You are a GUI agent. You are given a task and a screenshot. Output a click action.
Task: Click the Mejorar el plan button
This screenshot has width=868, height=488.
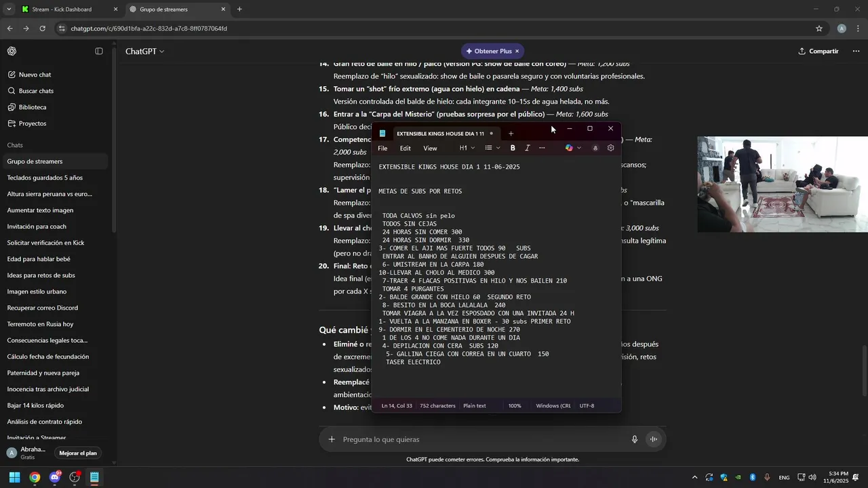coord(78,453)
